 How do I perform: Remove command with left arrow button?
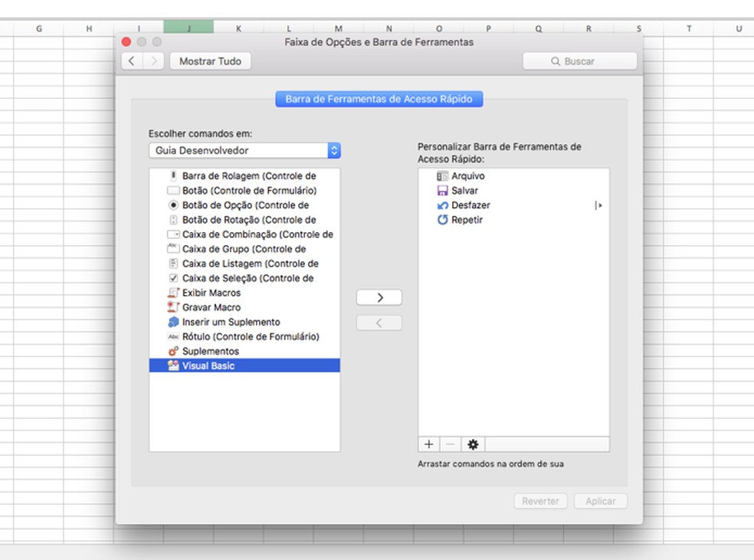coord(379,323)
